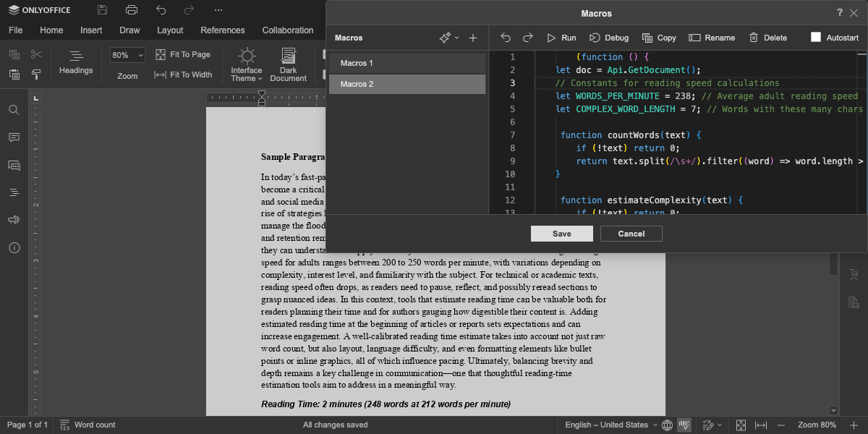This screenshot has width=868, height=434.
Task: Rename the selected macro
Action: point(712,38)
